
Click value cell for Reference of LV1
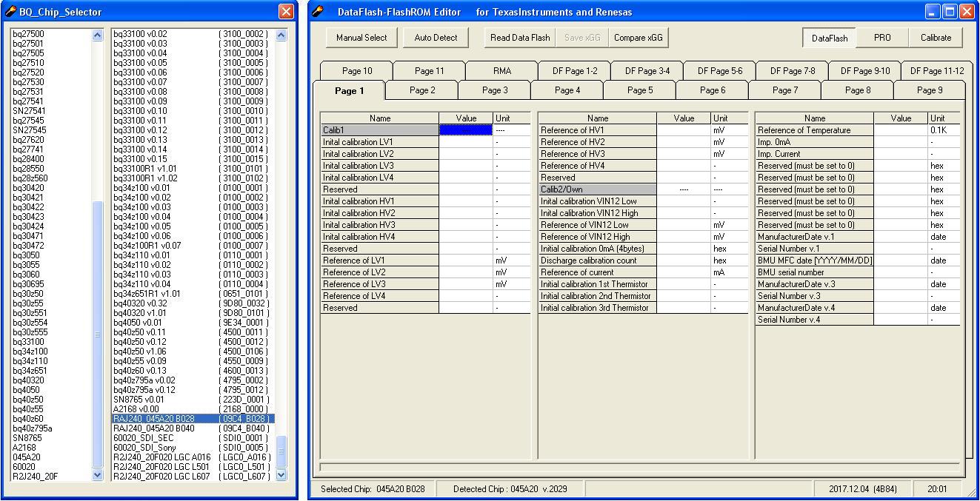coord(466,260)
